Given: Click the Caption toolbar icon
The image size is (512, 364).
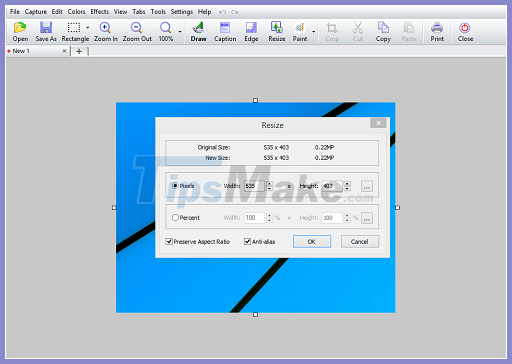Looking at the screenshot, I should click(x=225, y=28).
